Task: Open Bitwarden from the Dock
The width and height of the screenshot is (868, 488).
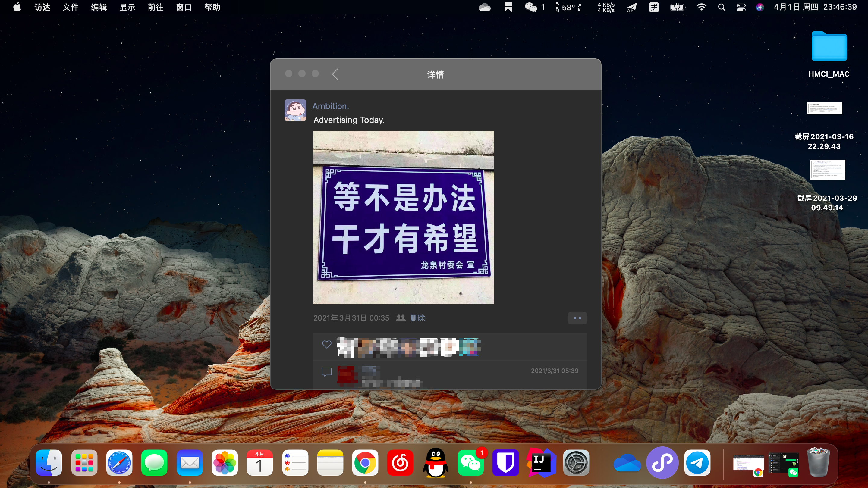Action: click(x=506, y=462)
